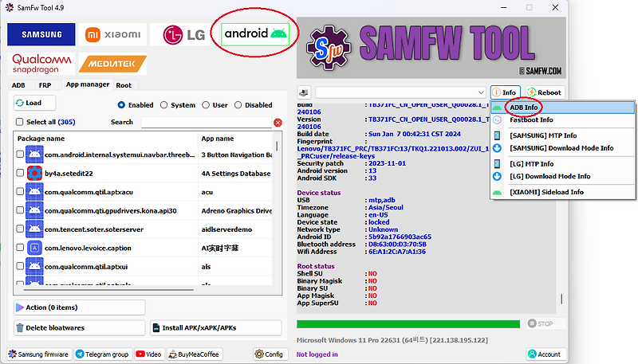The image size is (638, 364).
Task: Click the Load button
Action: pyautogui.click(x=34, y=103)
